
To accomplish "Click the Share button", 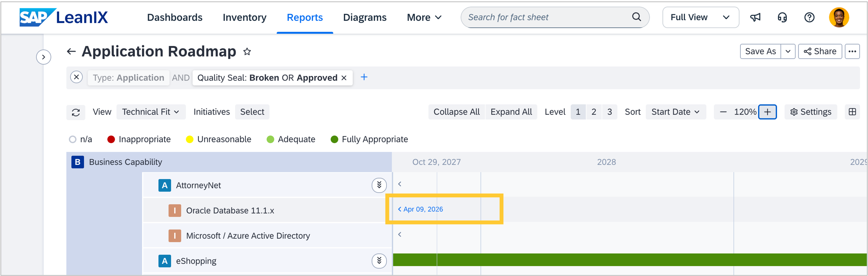I will 820,51.
